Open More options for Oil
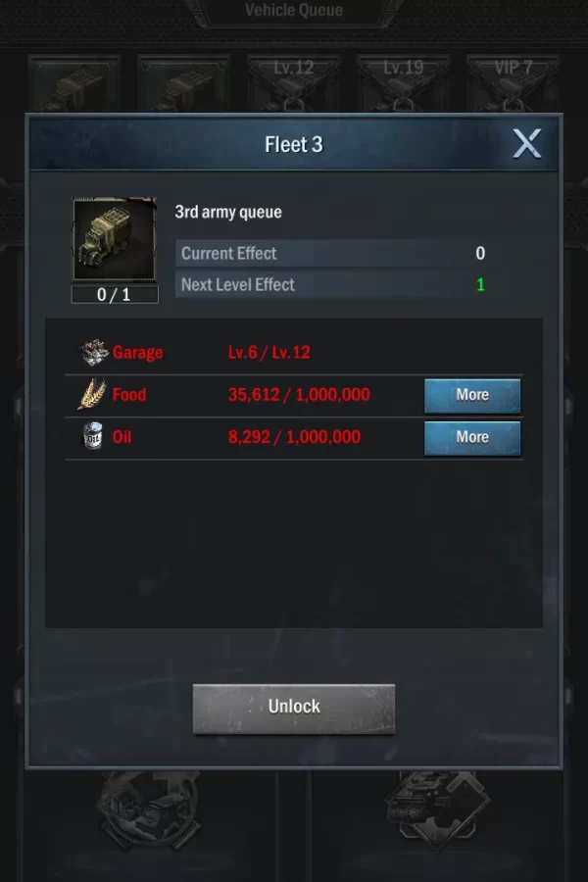 click(x=472, y=438)
